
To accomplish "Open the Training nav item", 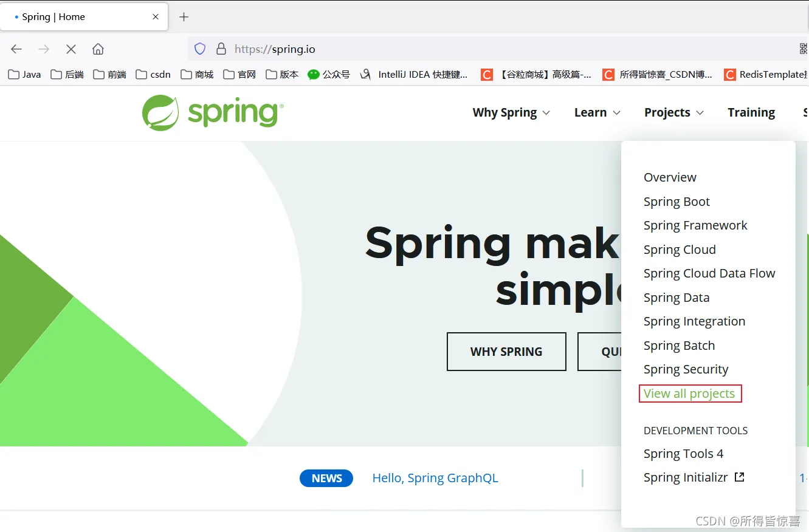I will [751, 112].
